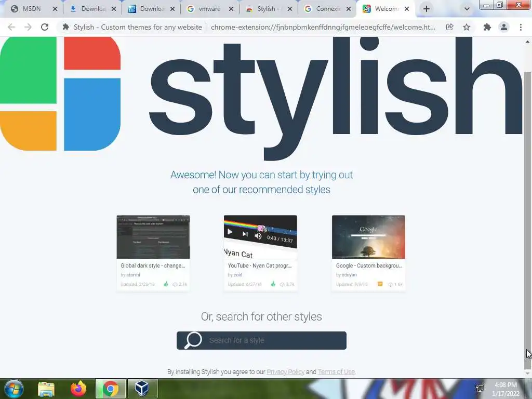Open the Global dark style thumbnail
Image resolution: width=532 pixels, height=399 pixels.
(x=153, y=237)
